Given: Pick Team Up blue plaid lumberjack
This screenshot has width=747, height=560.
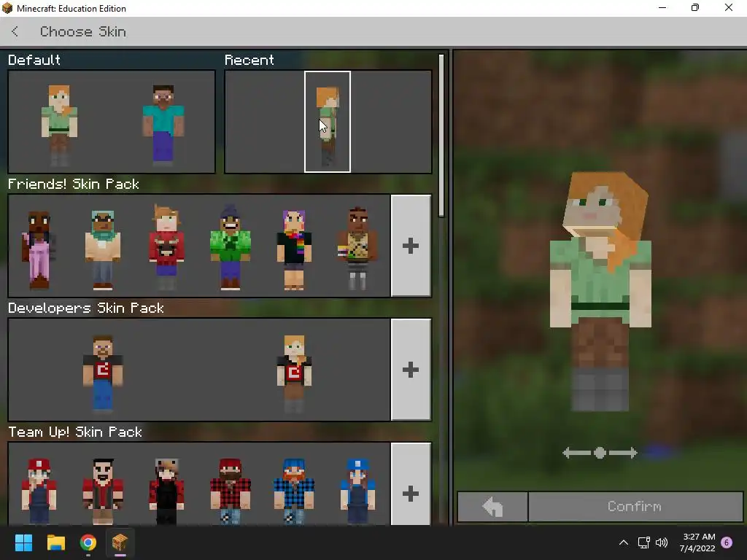Looking at the screenshot, I should coord(294,491).
